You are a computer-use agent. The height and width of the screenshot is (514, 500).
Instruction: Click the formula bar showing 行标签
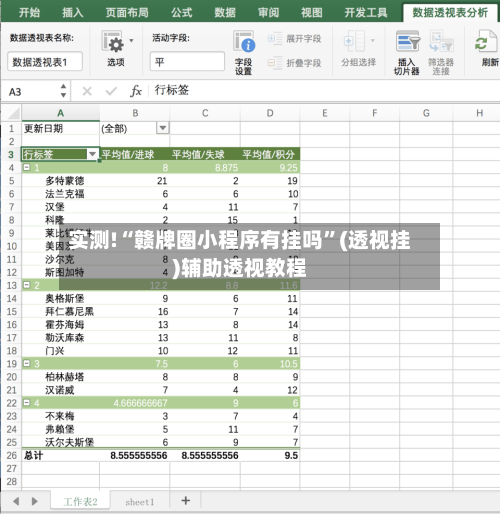click(325, 90)
